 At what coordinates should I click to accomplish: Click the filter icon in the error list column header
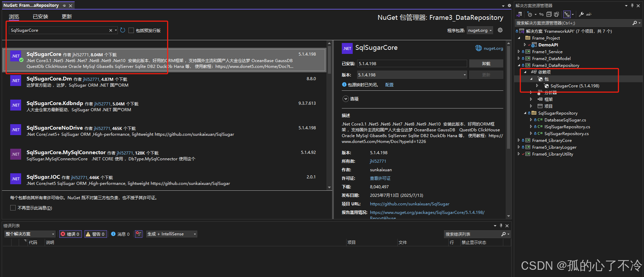pyautogui.click(x=25, y=241)
